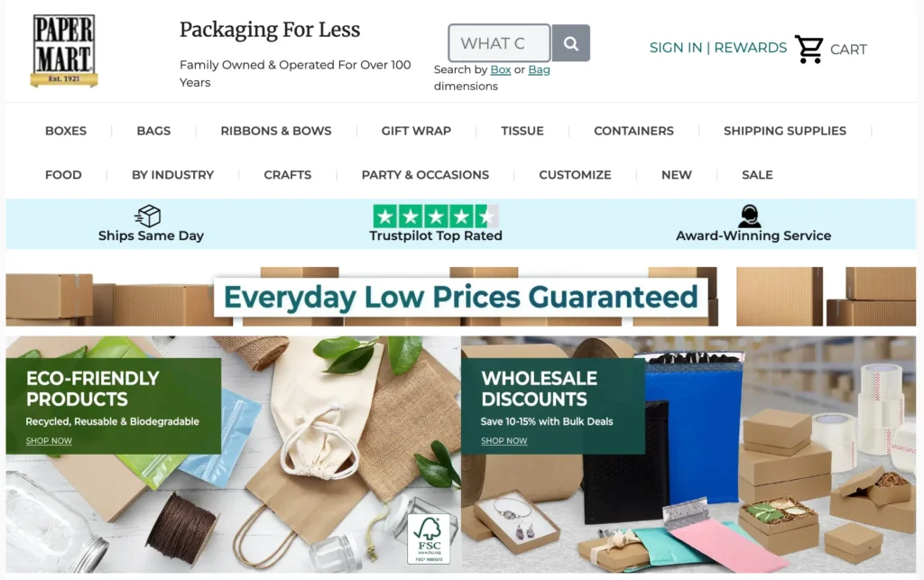Open the Rewards link
Viewport: 924px width, 580px height.
click(750, 48)
